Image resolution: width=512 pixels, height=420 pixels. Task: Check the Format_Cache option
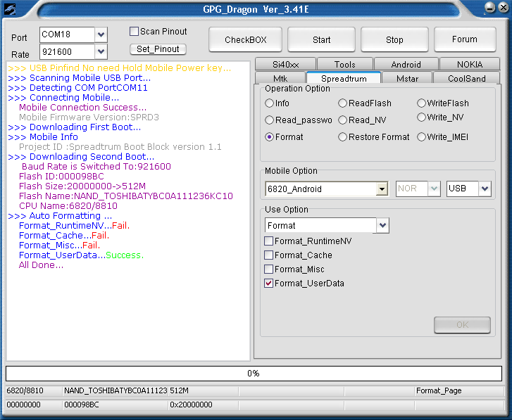(269, 255)
